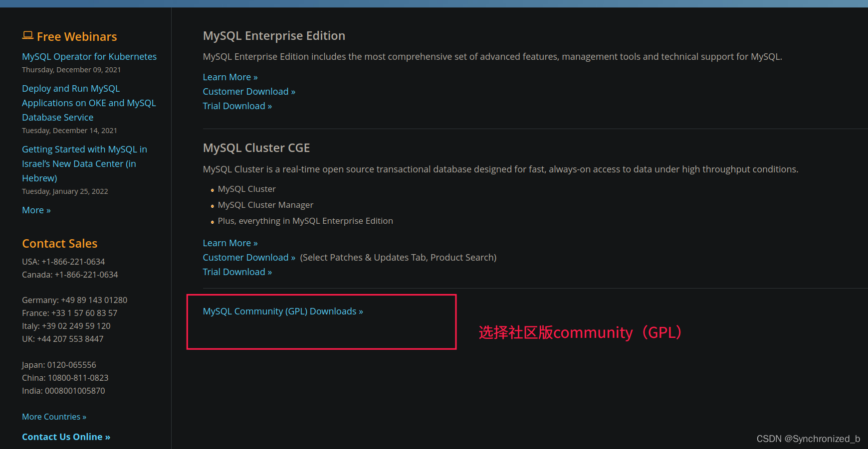
Task: Open Learn More under MySQL Enterprise Edition
Action: tap(230, 77)
